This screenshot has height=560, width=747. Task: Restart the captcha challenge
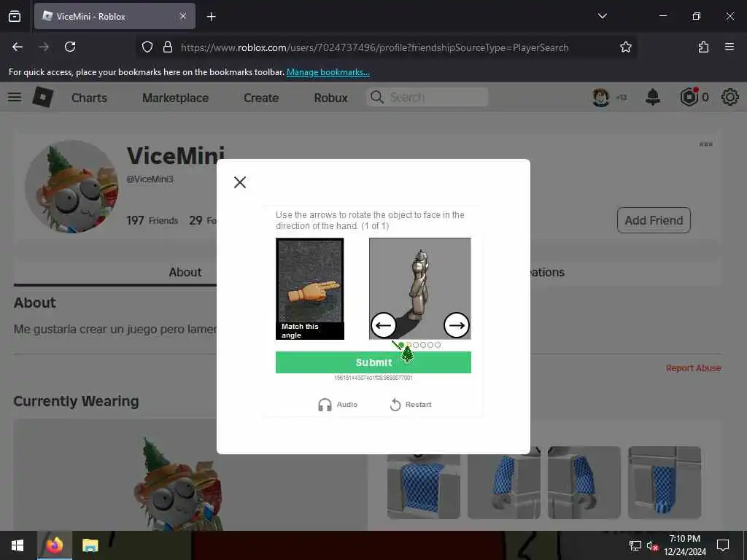coord(411,404)
